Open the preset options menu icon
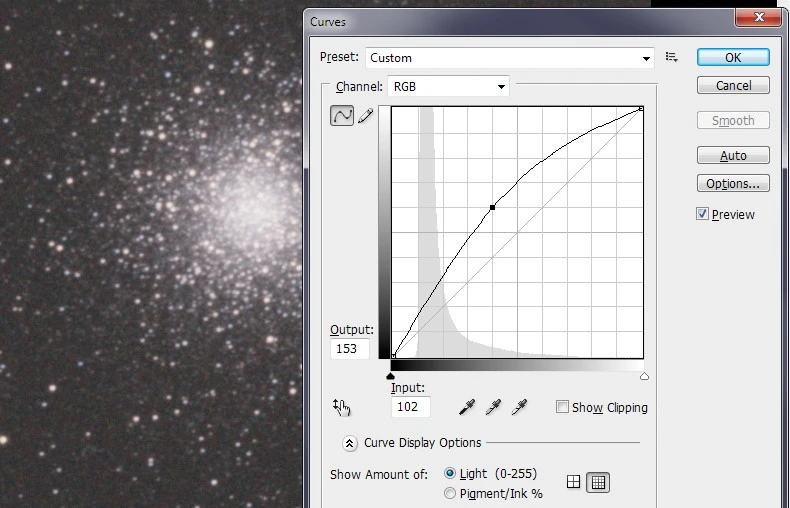The height and width of the screenshot is (508, 790). coord(672,58)
